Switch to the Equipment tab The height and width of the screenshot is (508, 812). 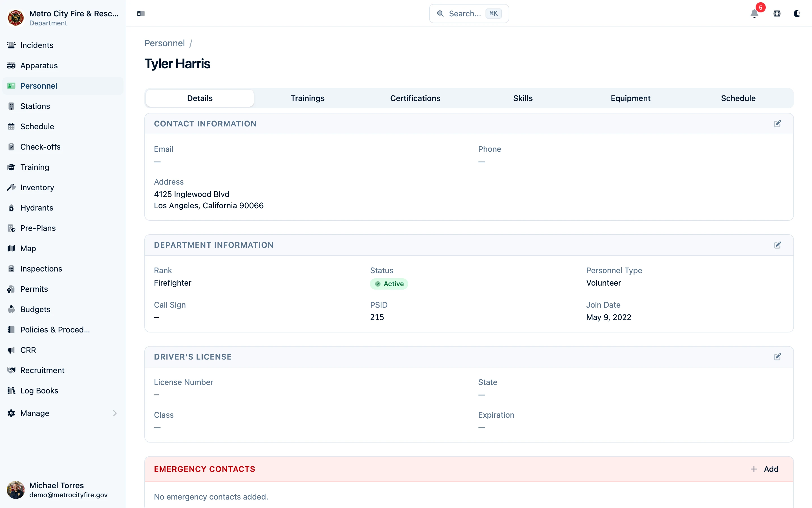pyautogui.click(x=630, y=98)
